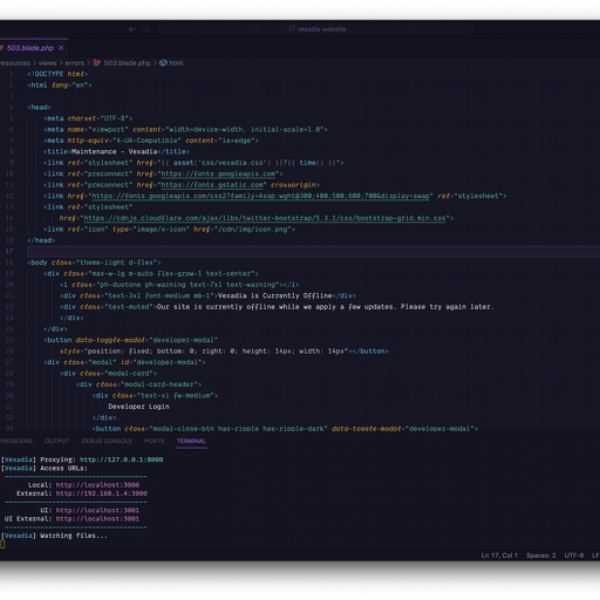The height and width of the screenshot is (600, 600).
Task: Switch to the Output panel tab
Action: click(57, 441)
